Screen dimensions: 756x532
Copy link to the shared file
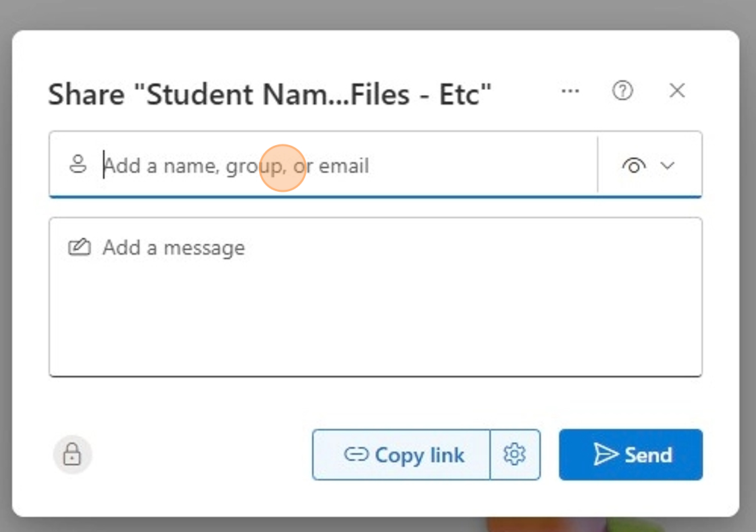401,455
